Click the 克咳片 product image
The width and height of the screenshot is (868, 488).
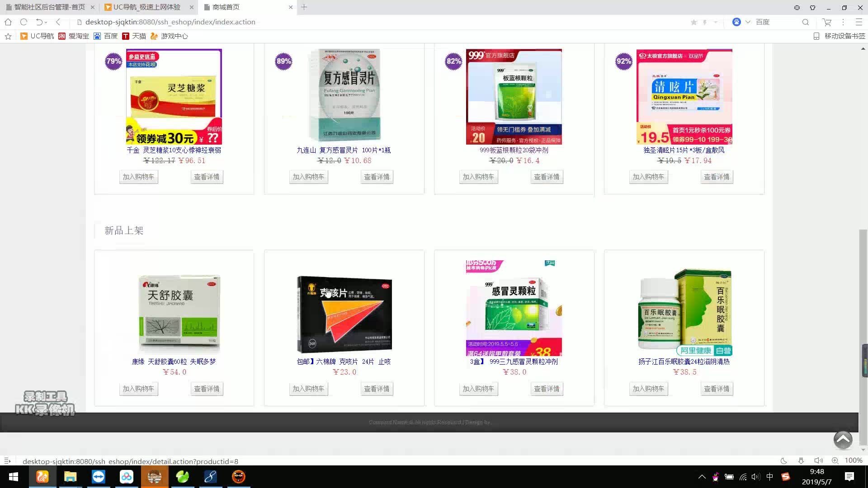coord(344,308)
